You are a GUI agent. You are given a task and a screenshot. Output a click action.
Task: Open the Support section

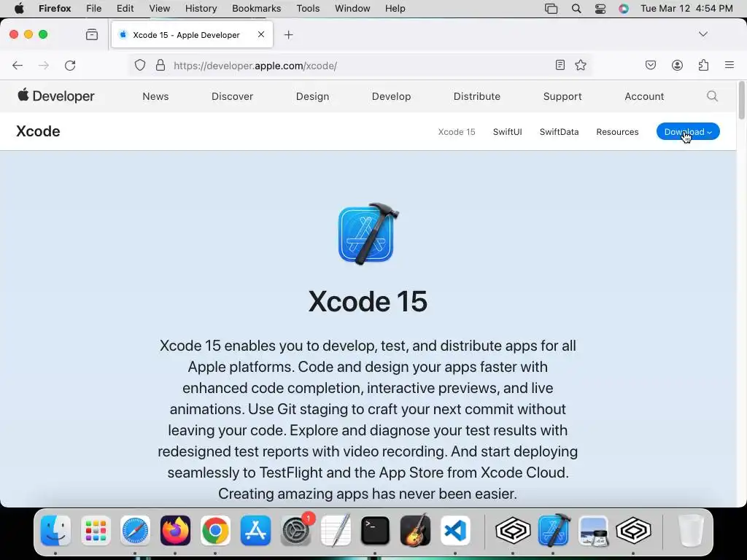[x=562, y=96]
